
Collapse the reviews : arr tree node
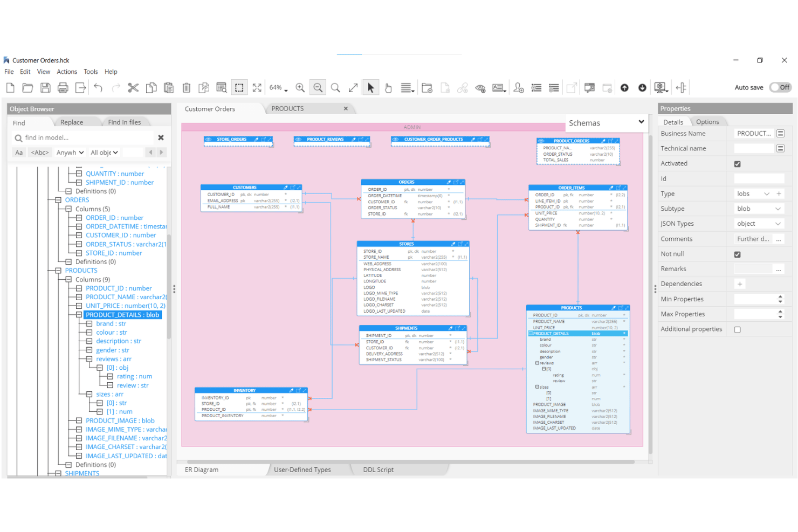90,359
